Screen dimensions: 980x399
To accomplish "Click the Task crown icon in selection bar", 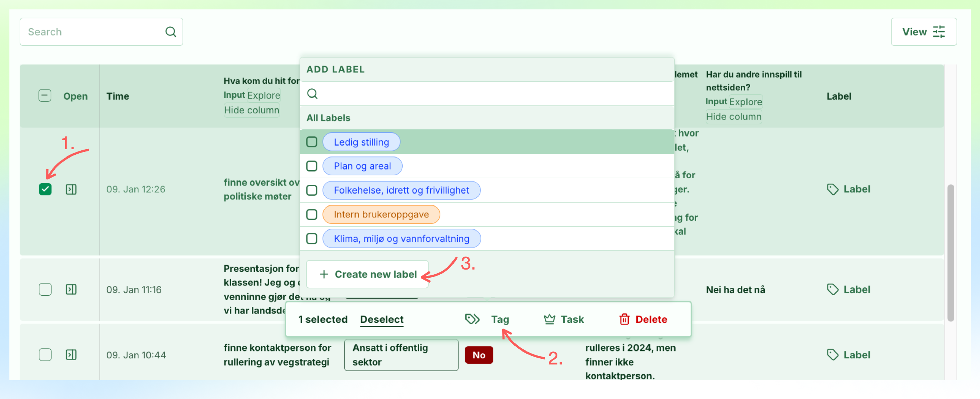I will click(x=549, y=319).
